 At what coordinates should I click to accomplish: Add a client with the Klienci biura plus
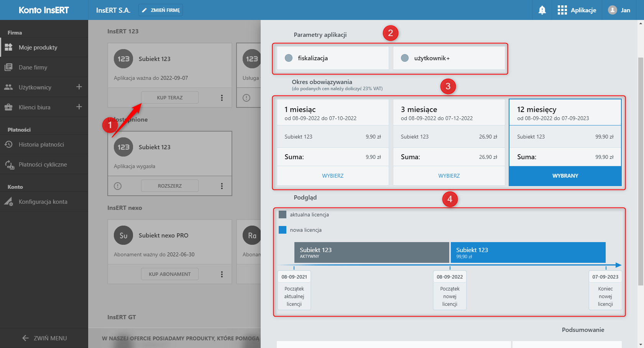79,107
